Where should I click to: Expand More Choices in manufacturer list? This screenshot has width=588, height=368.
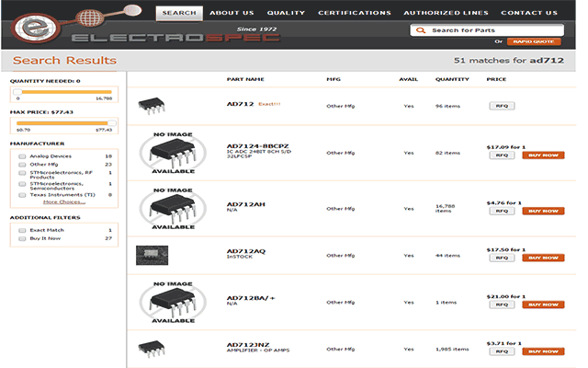(64, 202)
